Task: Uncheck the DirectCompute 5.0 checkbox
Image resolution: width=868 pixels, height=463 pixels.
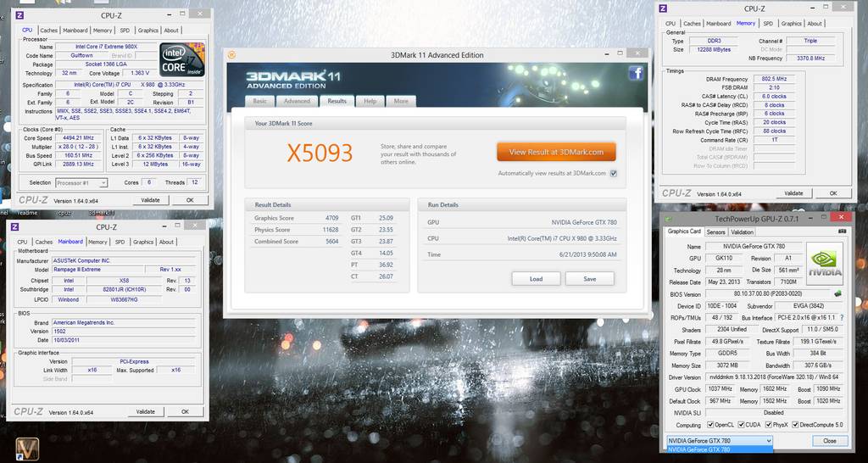Action: pyautogui.click(x=795, y=425)
